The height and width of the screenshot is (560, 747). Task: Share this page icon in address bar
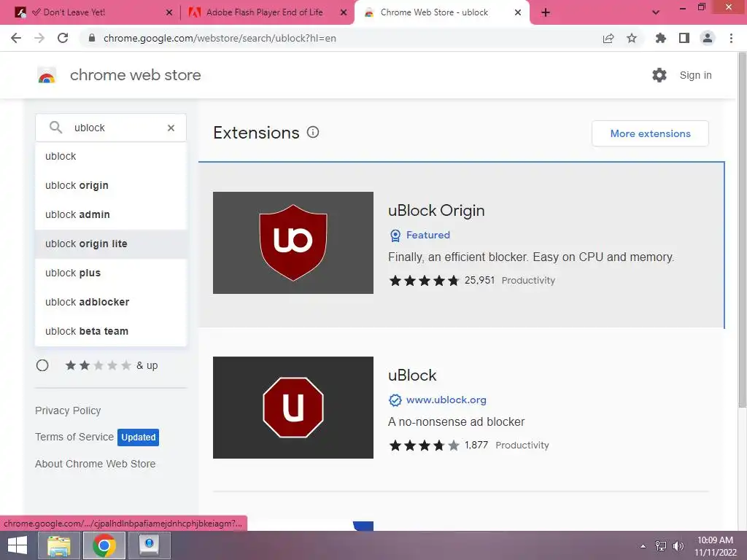click(608, 38)
